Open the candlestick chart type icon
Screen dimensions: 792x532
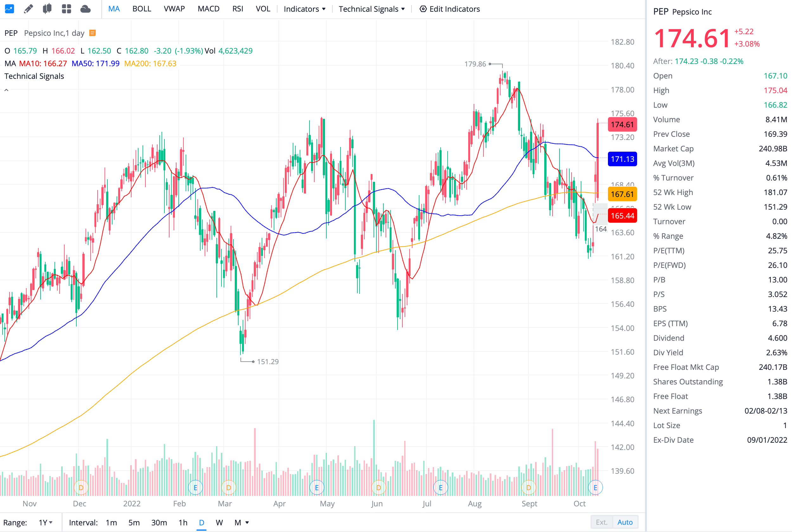click(x=47, y=9)
